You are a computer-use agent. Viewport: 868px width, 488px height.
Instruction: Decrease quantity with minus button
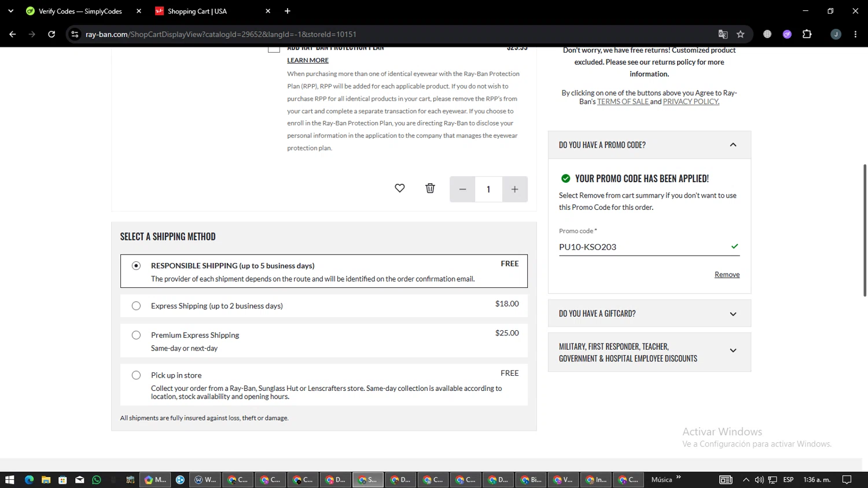pyautogui.click(x=462, y=189)
